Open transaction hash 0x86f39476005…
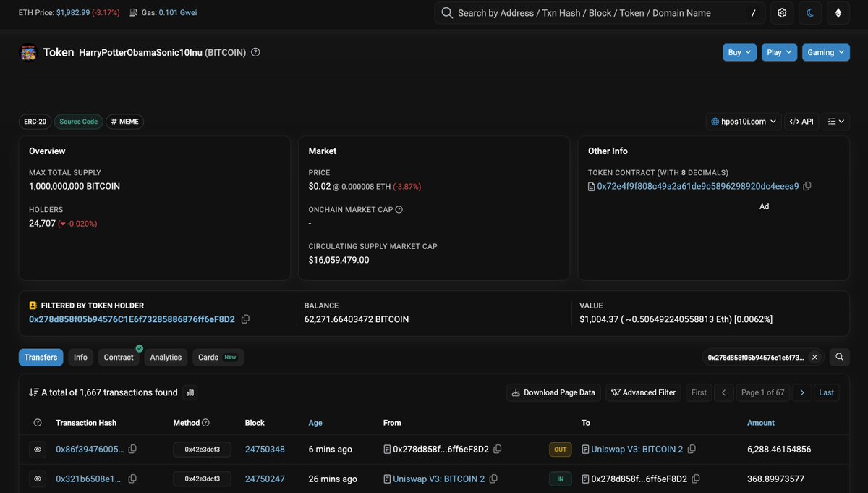 (90, 450)
